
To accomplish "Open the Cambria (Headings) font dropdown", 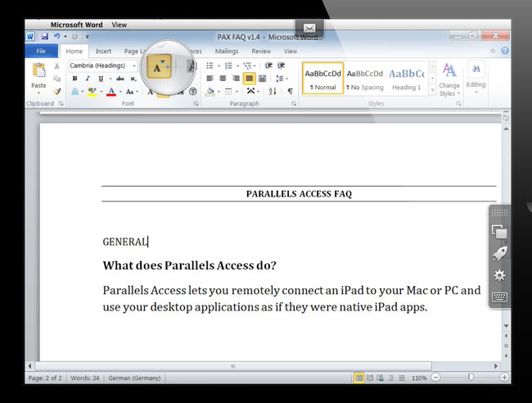I will click(134, 66).
